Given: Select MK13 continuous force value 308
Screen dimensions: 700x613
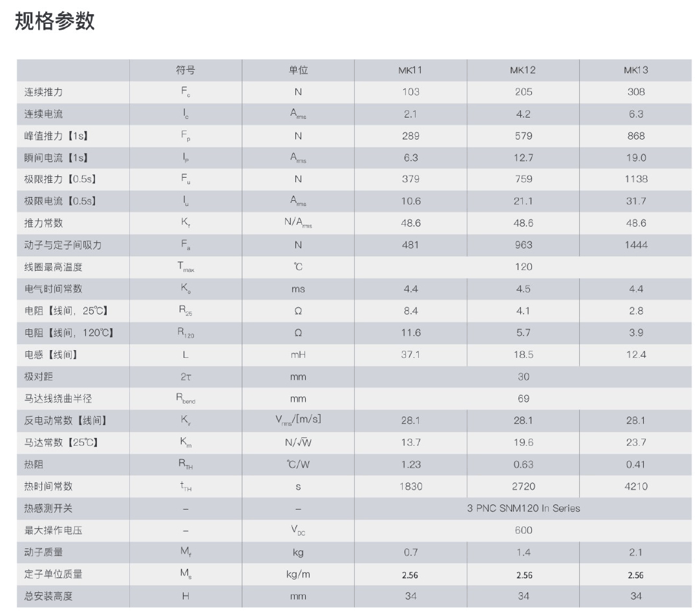Looking at the screenshot, I should 636,92.
